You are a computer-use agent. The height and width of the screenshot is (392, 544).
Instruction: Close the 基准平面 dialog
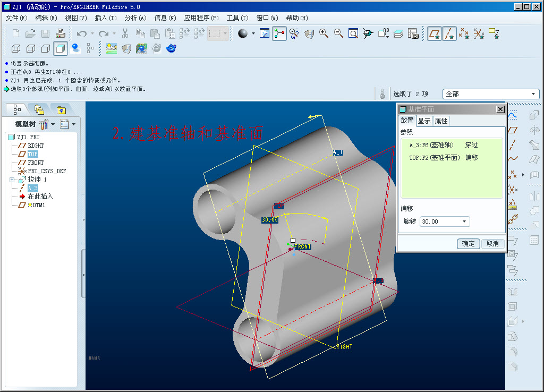(x=500, y=109)
